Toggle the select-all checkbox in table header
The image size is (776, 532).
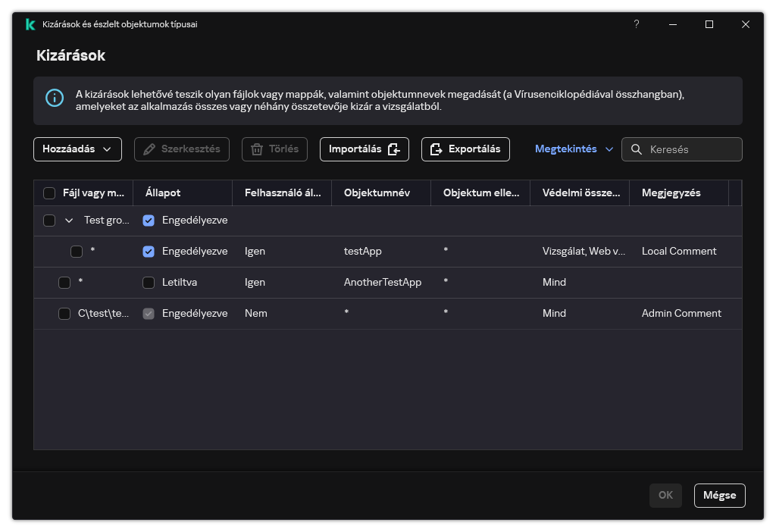(x=49, y=193)
